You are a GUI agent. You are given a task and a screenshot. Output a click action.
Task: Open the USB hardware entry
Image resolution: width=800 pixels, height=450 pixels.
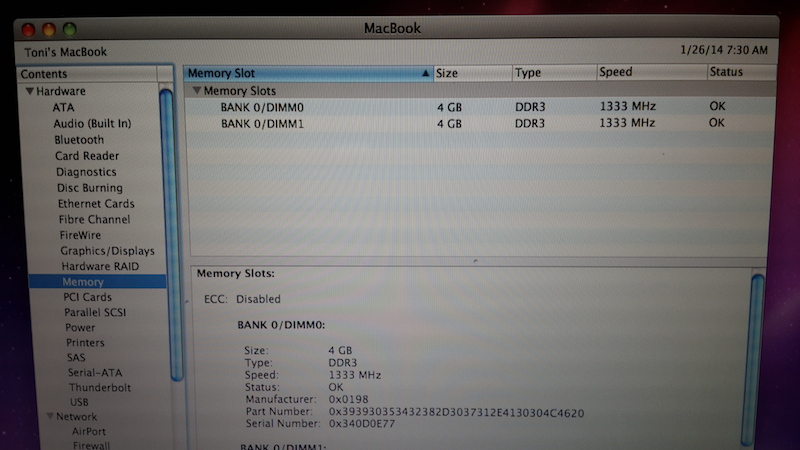pyautogui.click(x=79, y=402)
